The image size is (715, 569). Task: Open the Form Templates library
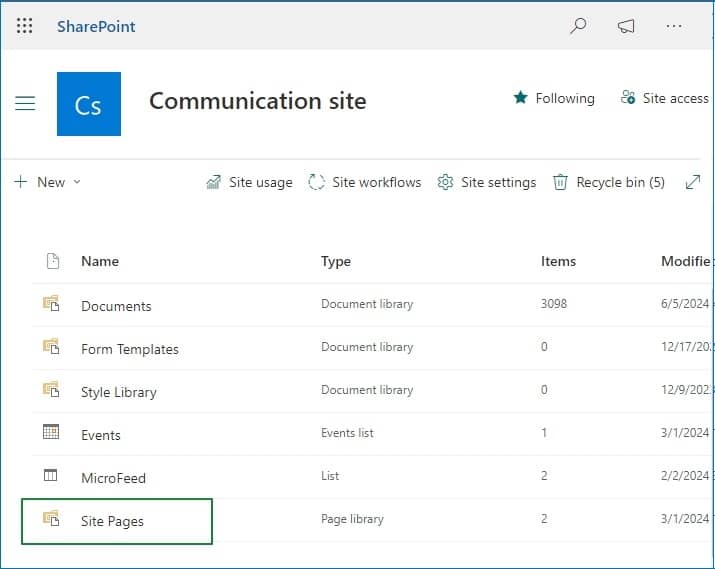point(130,349)
